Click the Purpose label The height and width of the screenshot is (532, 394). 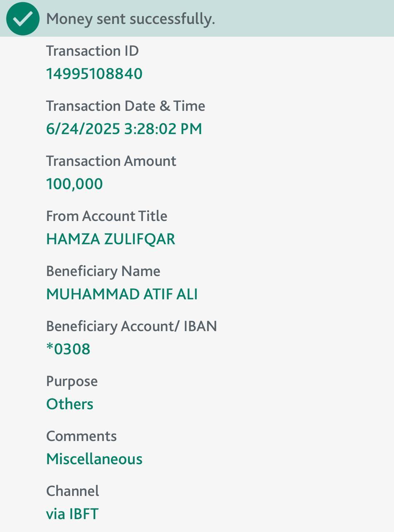coord(72,381)
